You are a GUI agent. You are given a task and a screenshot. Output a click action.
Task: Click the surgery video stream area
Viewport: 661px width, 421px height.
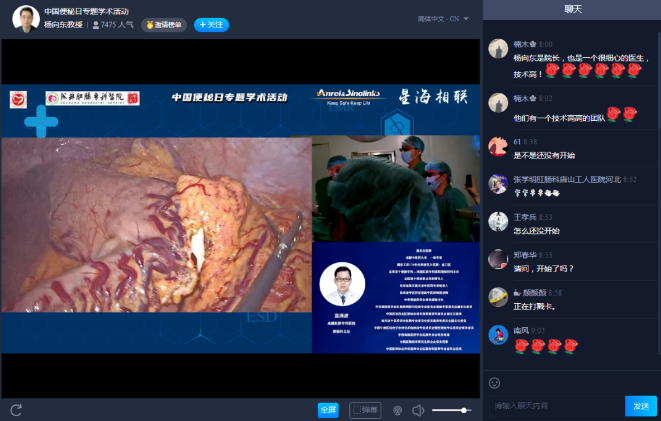click(x=156, y=225)
